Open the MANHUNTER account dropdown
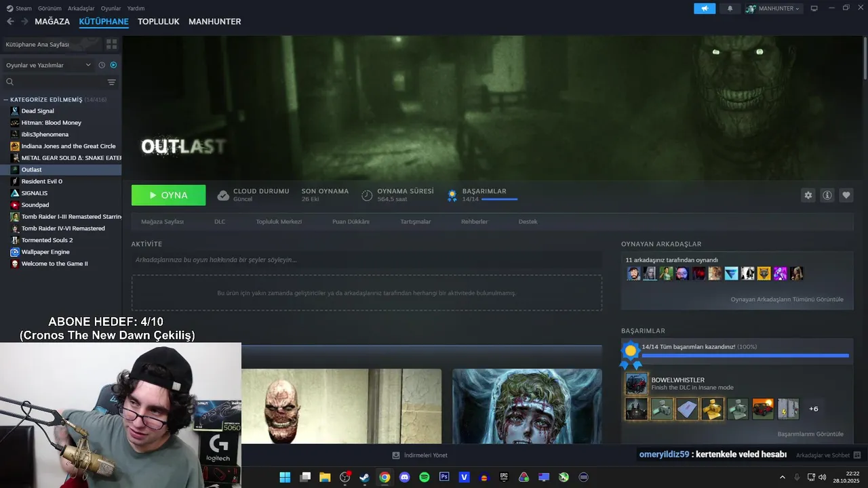Viewport: 868px width, 488px height. (774, 8)
